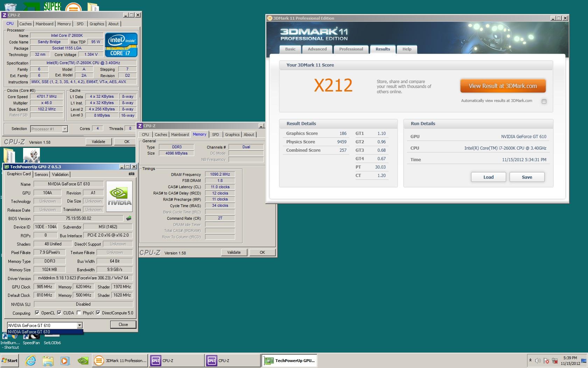588x368 pixels.
Task: Click OK in CPU-Z Memory window
Action: (x=262, y=252)
